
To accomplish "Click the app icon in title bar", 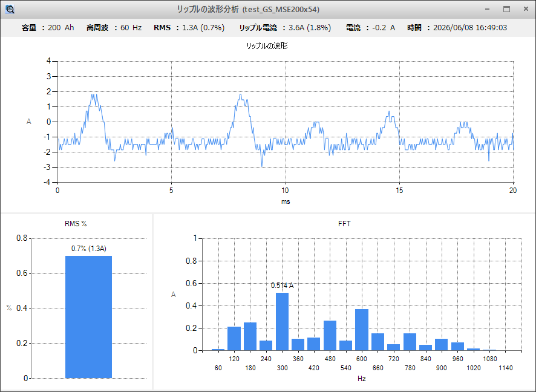I will click(x=10, y=9).
